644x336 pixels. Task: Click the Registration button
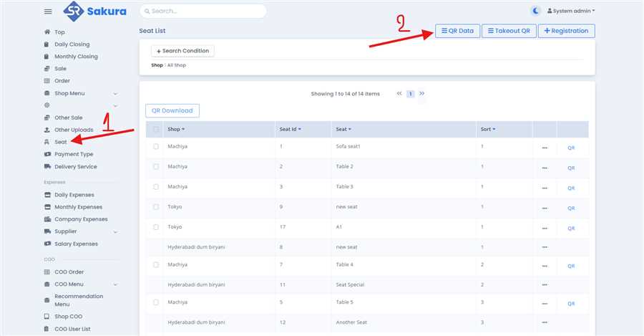(566, 31)
